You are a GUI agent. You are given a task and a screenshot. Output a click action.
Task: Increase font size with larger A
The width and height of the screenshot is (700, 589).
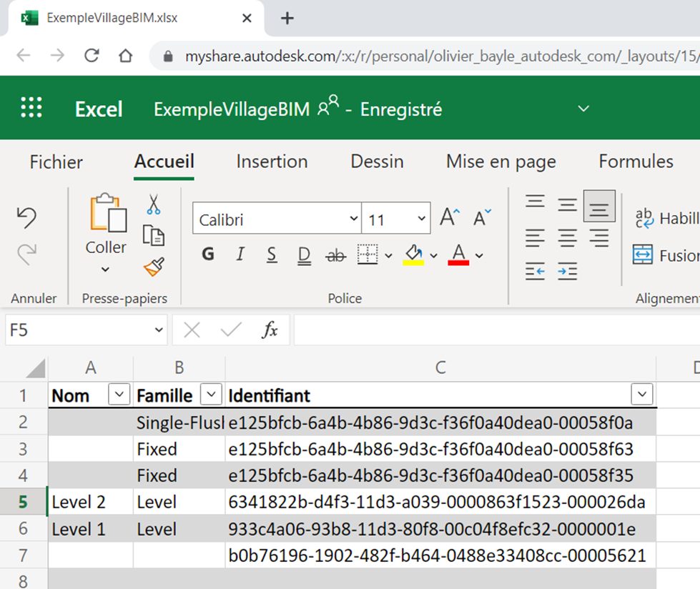449,217
